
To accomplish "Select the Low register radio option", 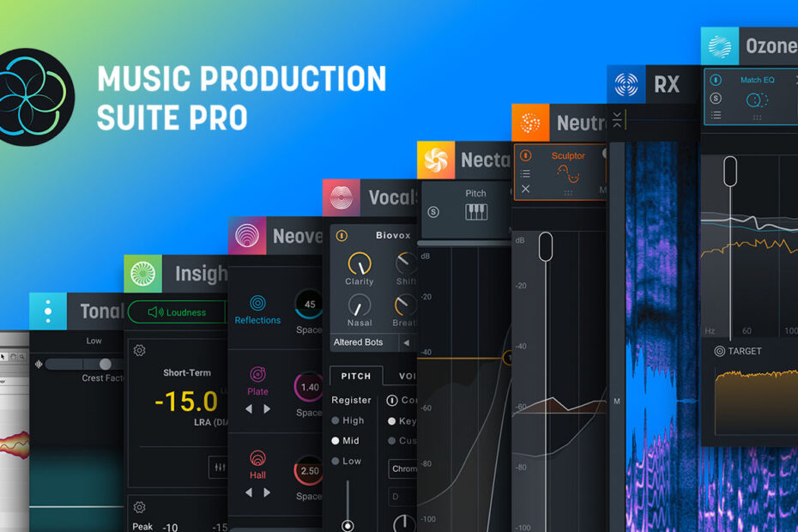I will click(x=336, y=462).
